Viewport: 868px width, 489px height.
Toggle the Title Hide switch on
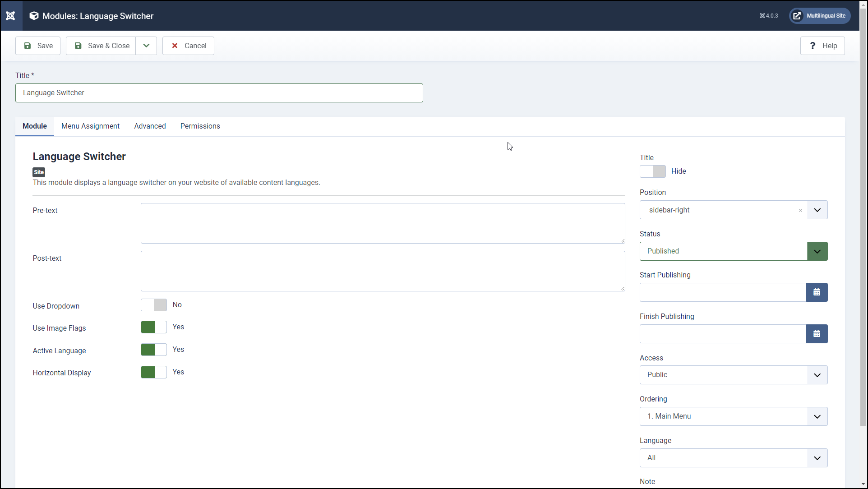coord(653,171)
